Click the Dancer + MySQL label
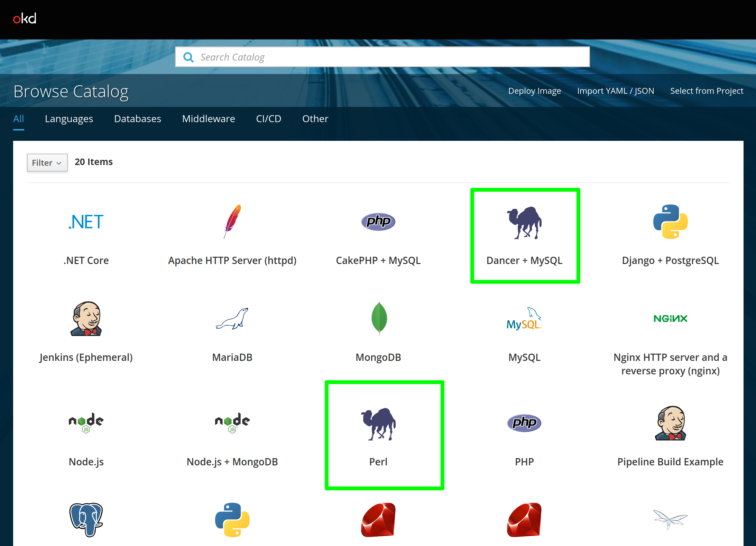The image size is (756, 546). (524, 261)
